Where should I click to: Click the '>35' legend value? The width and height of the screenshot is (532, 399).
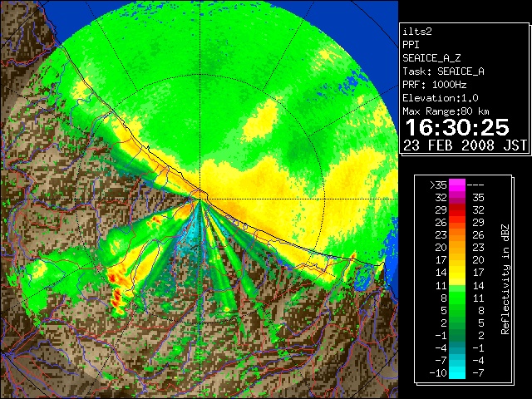tap(438, 185)
